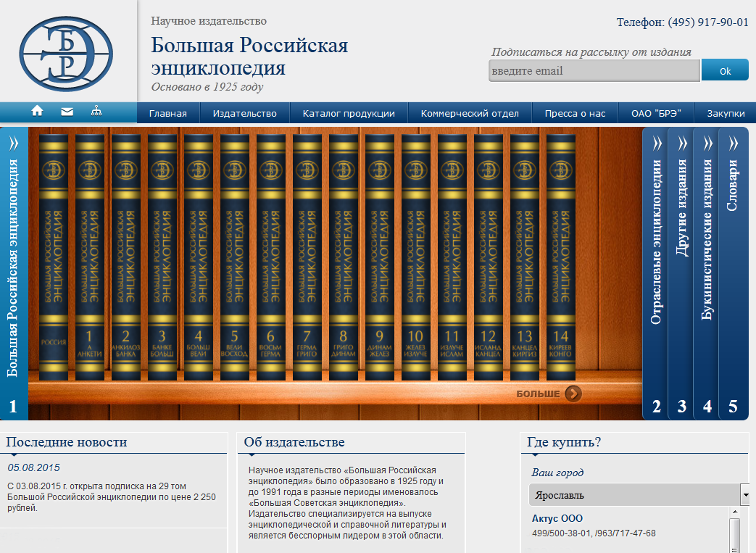Screen dimensions: 756x553
Task: Open the Каталог продукции menu
Action: [349, 113]
